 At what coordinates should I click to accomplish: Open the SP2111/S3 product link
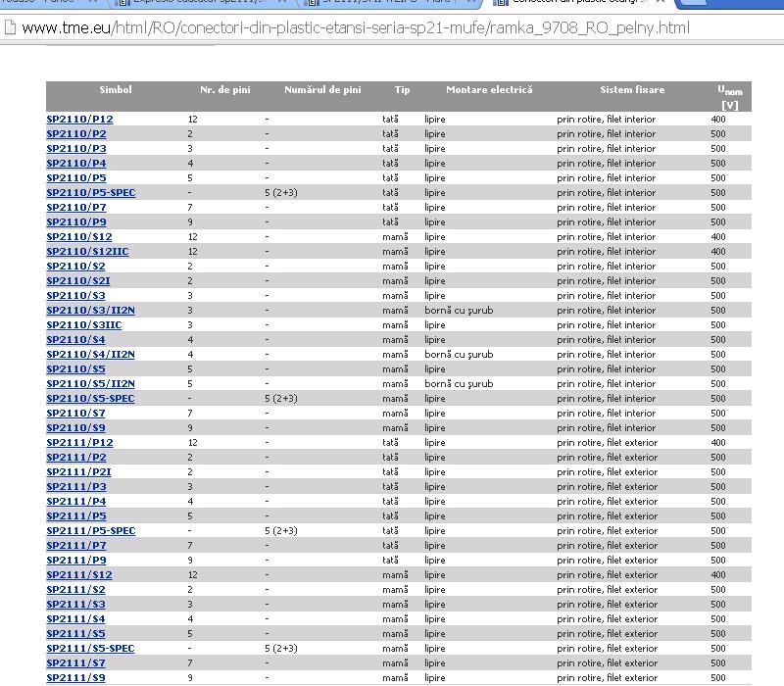76,604
